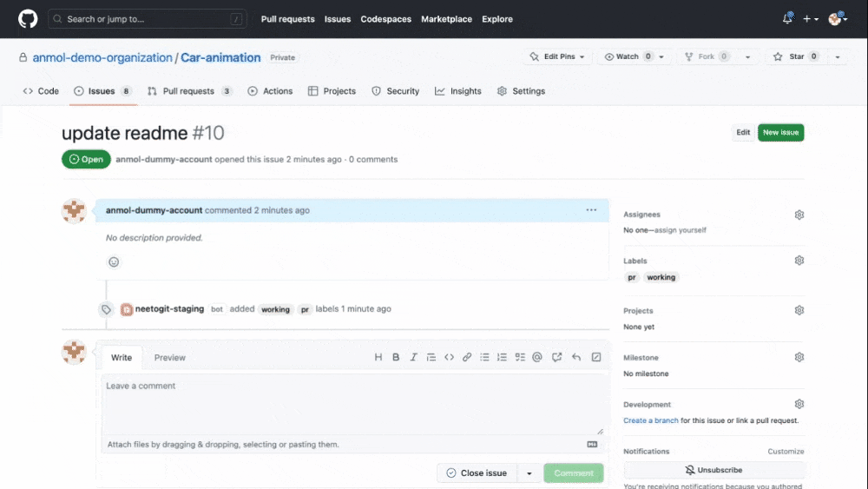Open Marketplace in the top navigation
This screenshot has width=868, height=489.
click(446, 19)
